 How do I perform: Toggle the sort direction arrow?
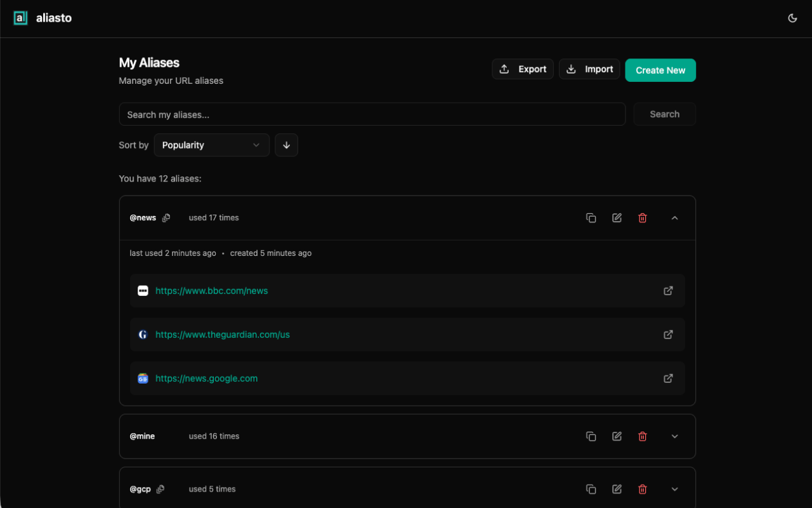286,145
